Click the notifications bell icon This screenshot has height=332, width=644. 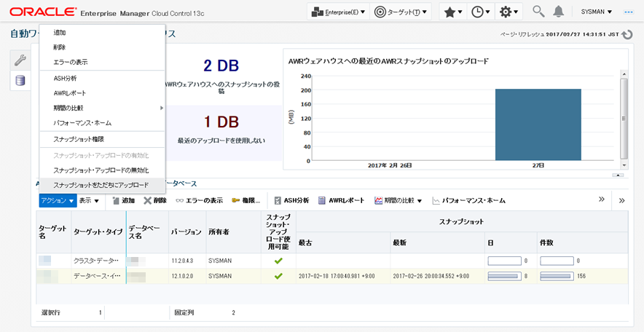[x=558, y=12]
